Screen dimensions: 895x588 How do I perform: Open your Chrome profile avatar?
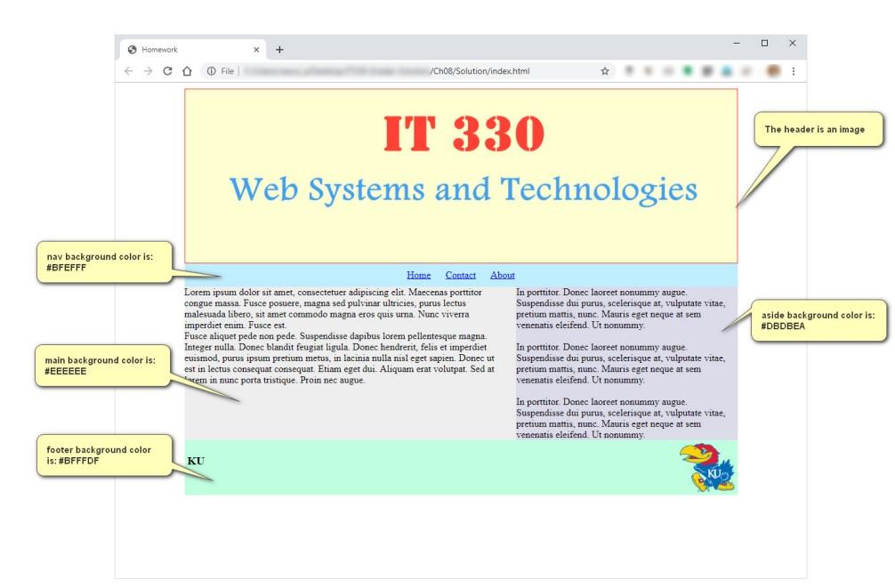[x=773, y=71]
